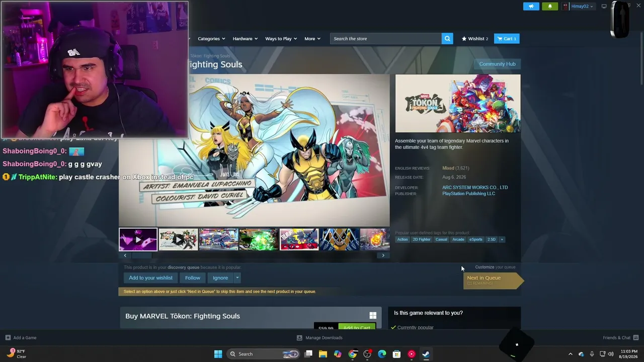
Task: Open the Wishlist link
Action: point(475,39)
